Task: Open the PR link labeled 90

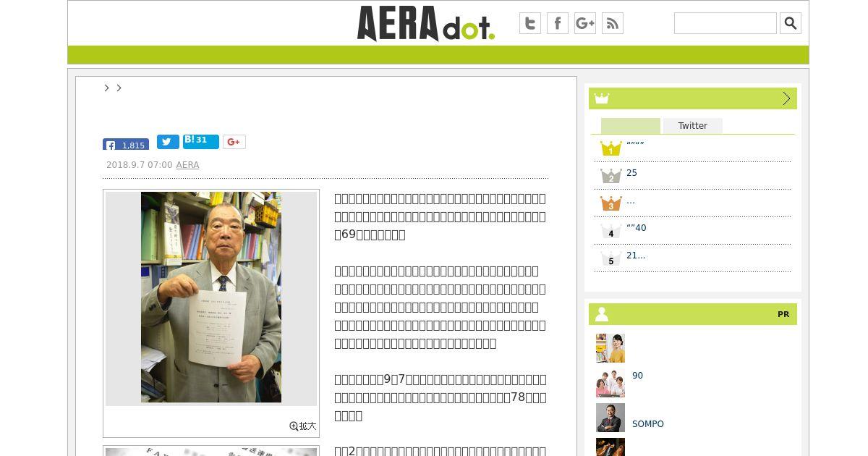Action: point(637,376)
